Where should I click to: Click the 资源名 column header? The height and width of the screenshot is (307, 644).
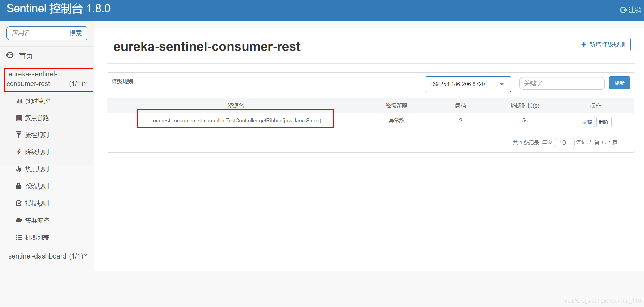(x=236, y=106)
